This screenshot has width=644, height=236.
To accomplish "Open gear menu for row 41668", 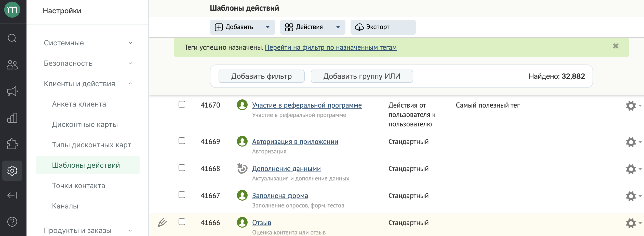I will (633, 169).
